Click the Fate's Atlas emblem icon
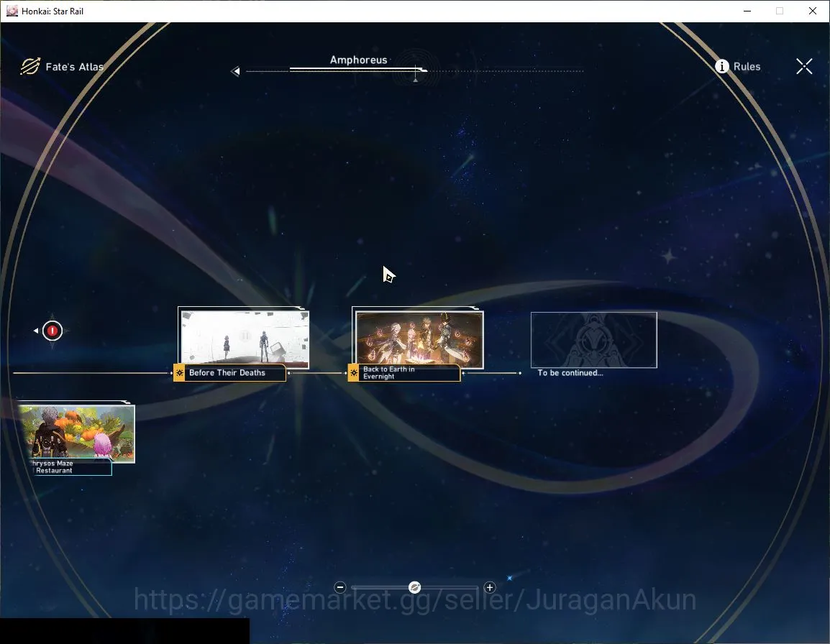Image resolution: width=830 pixels, height=644 pixels. click(30, 66)
